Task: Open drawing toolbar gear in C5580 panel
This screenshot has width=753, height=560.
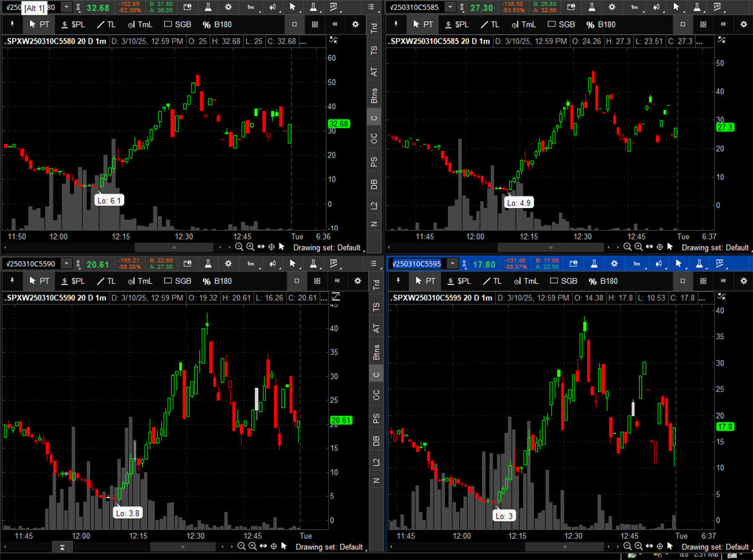Action: coord(355,24)
